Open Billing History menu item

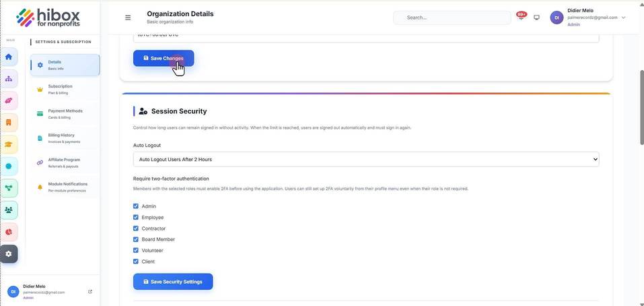coord(65,138)
